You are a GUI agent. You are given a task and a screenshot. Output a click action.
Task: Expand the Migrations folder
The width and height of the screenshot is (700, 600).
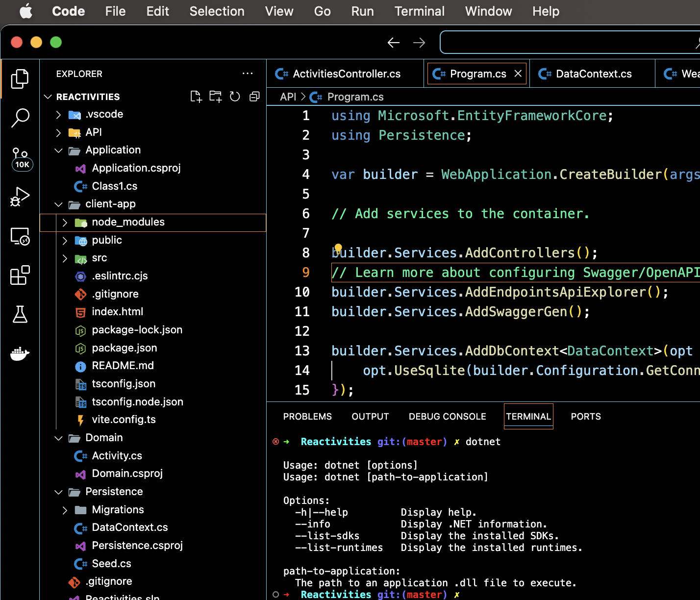click(65, 510)
